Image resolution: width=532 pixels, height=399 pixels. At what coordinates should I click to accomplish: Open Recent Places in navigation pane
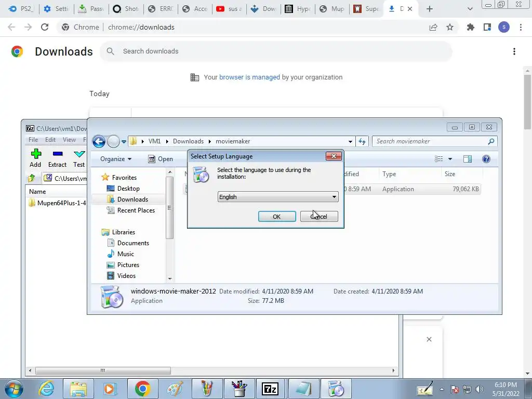coord(131,210)
